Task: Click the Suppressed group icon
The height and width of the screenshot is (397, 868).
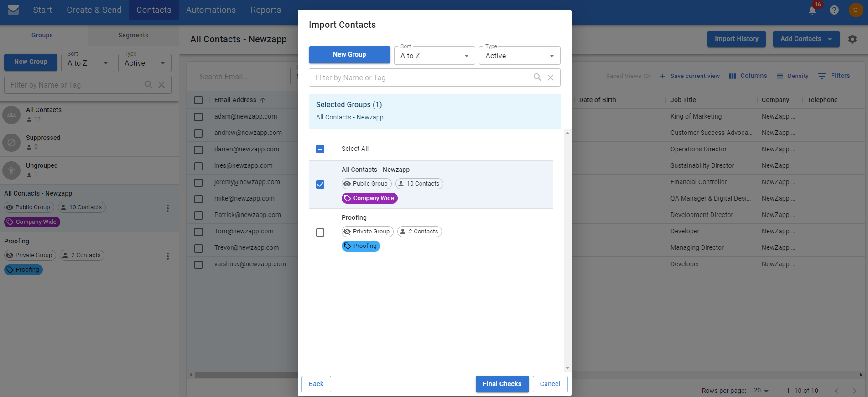Action: pyautogui.click(x=11, y=143)
